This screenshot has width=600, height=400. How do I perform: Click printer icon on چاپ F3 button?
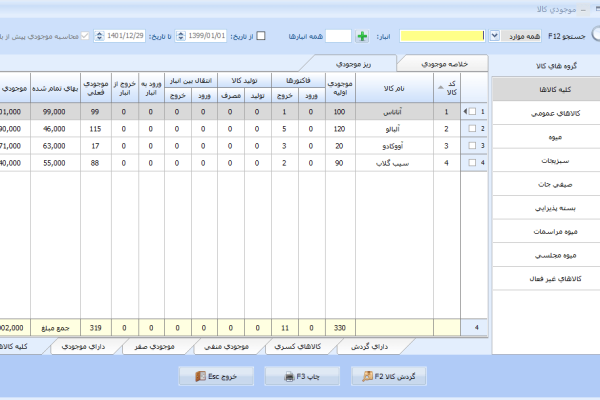(290, 377)
